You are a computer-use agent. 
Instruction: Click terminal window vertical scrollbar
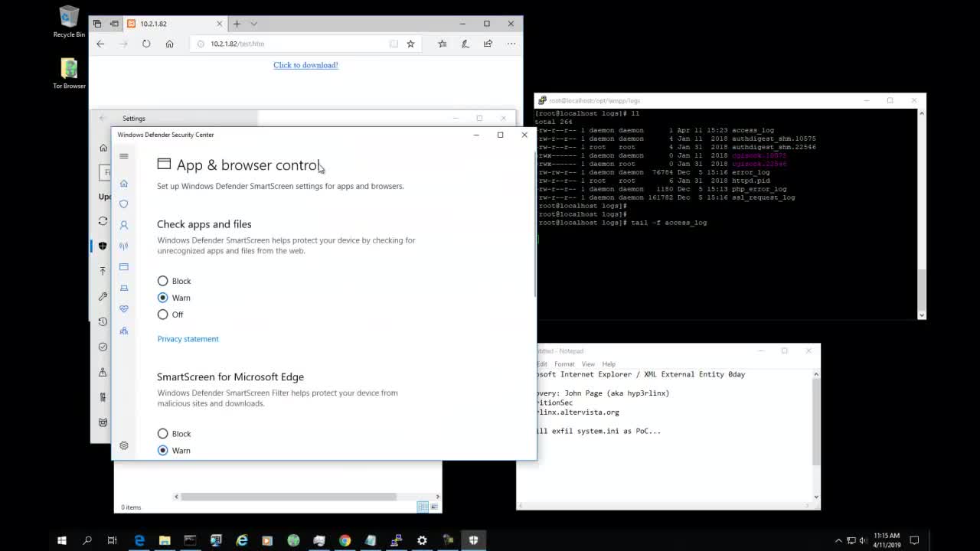point(922,214)
